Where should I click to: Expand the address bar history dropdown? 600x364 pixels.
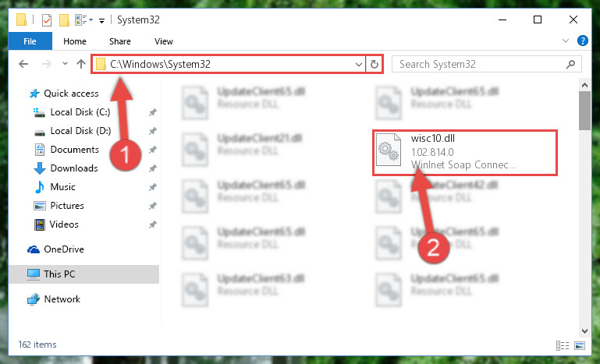[x=359, y=64]
